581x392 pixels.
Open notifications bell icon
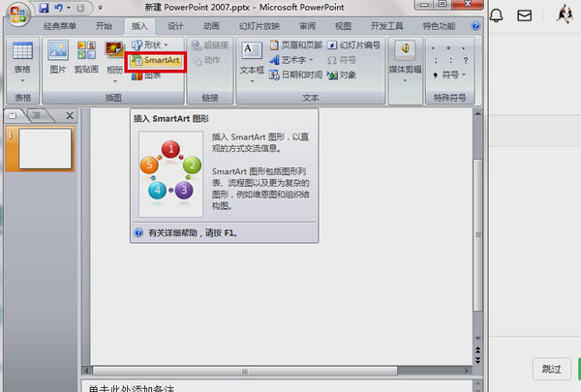click(496, 15)
